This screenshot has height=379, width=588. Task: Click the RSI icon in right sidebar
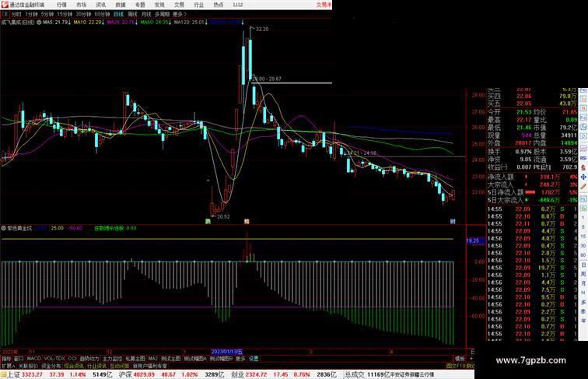tap(583, 158)
